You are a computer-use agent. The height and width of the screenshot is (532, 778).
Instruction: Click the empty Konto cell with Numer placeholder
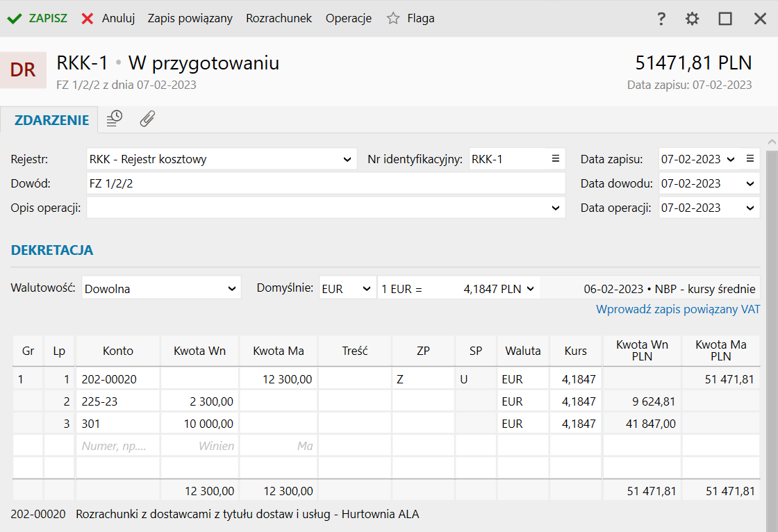117,446
